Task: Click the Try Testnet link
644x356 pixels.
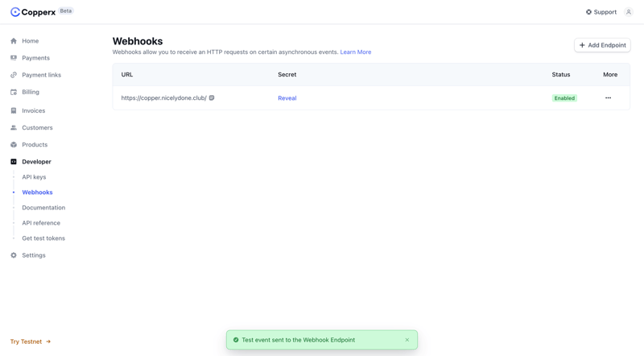Action: pos(31,342)
